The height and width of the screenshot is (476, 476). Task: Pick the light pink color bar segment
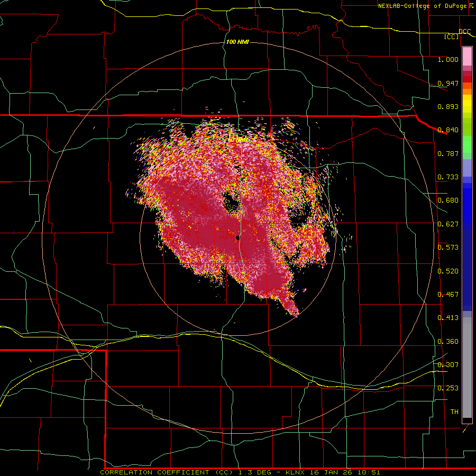(467, 57)
